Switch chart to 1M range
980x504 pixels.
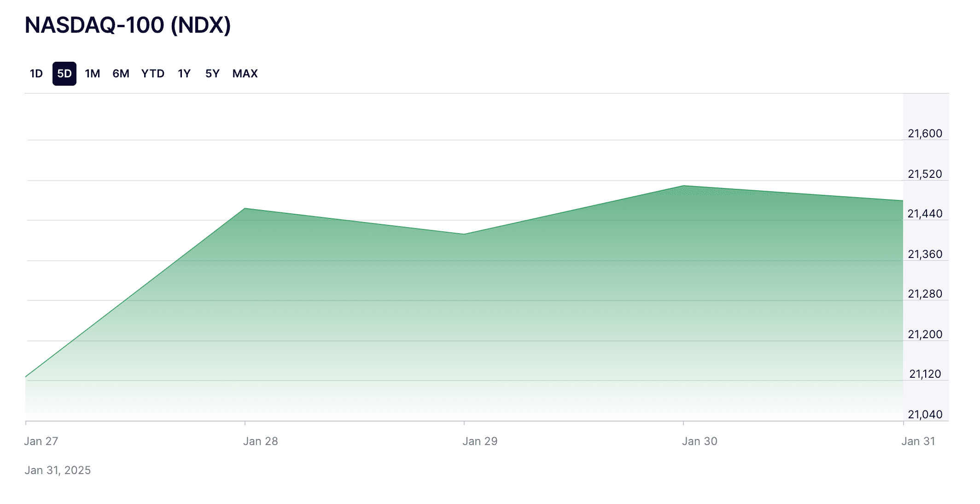point(92,74)
